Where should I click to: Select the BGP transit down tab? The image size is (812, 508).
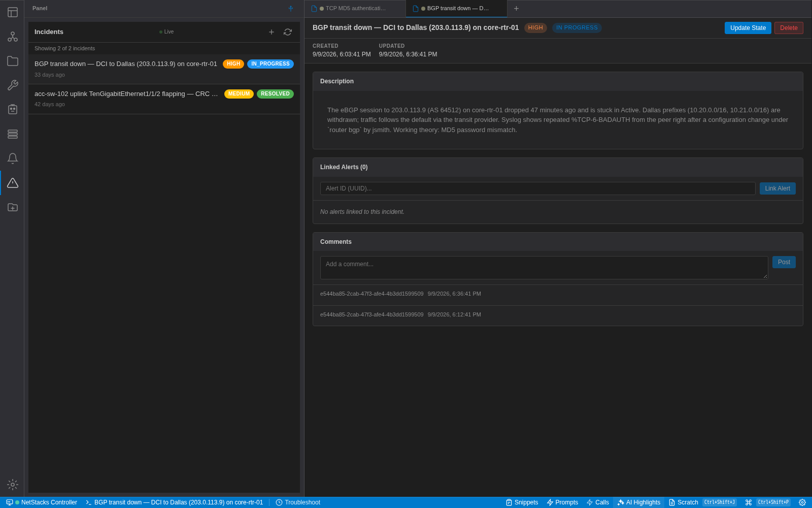pyautogui.click(x=456, y=9)
